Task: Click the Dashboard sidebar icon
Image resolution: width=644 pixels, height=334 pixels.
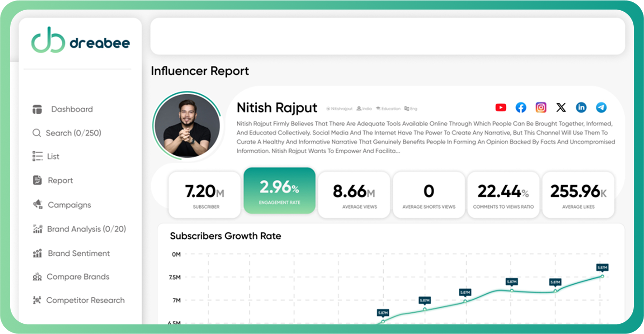Action: coord(38,109)
